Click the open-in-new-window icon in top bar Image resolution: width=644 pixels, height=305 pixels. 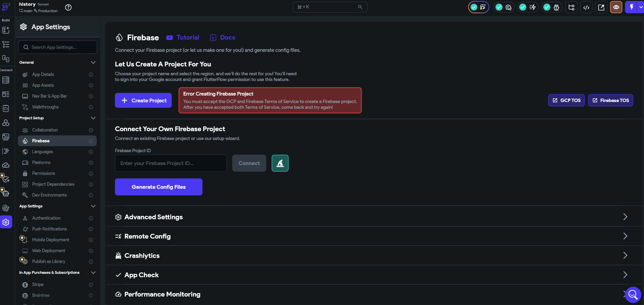601,7
